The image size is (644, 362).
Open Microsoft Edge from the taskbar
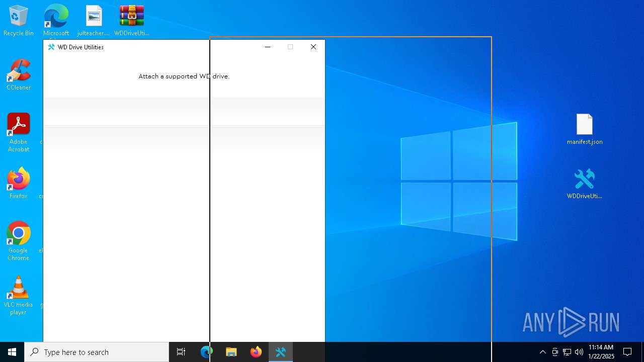pos(207,352)
